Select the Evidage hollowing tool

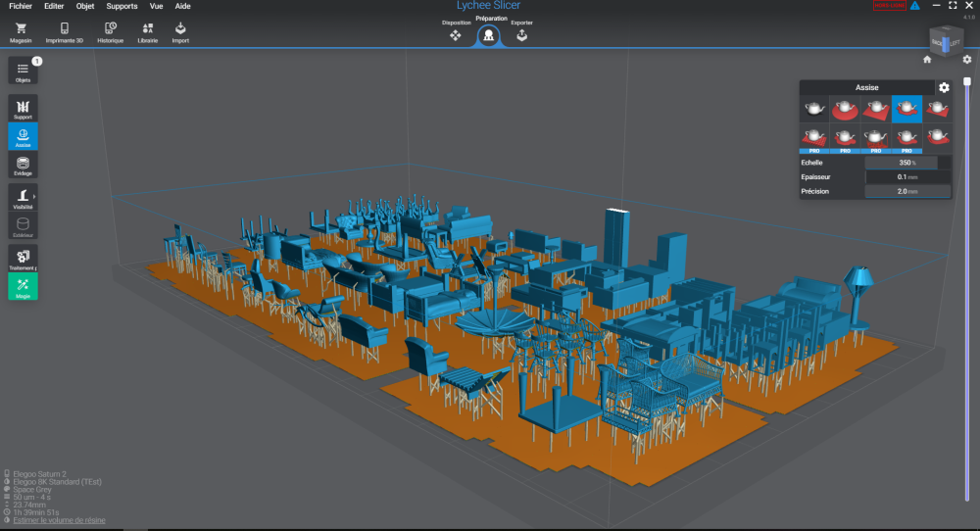(23, 164)
